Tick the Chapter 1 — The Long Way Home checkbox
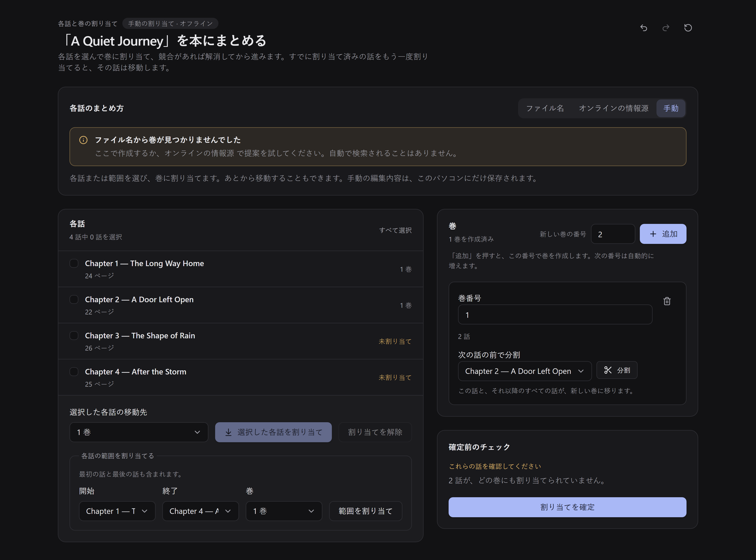The image size is (756, 560). tap(74, 263)
